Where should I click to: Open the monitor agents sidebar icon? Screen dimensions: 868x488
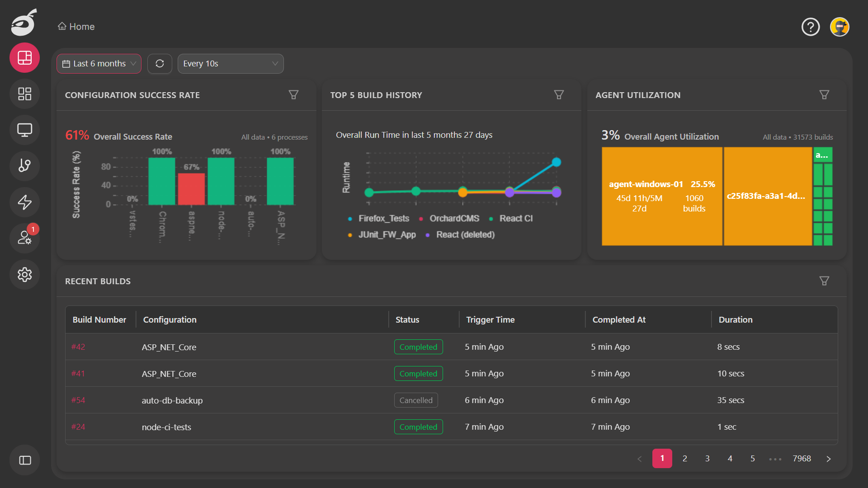click(x=24, y=130)
